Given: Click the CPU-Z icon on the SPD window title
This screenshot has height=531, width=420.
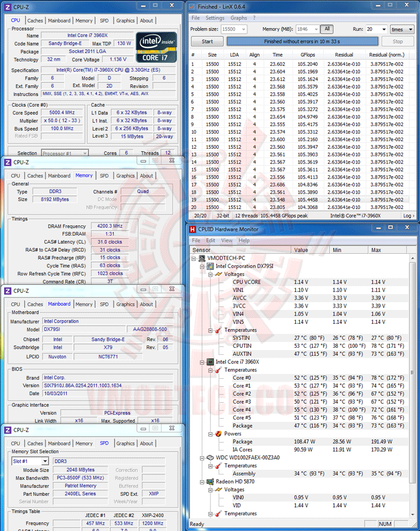Looking at the screenshot, I should coord(8,430).
